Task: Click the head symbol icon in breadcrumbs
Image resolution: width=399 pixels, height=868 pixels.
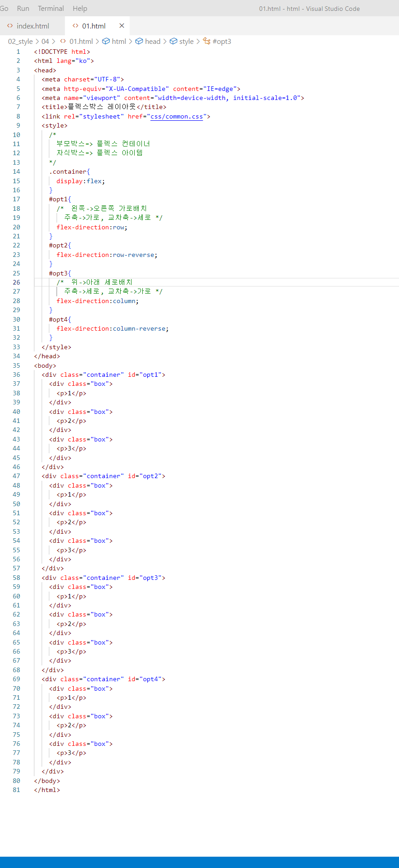Action: tap(139, 42)
